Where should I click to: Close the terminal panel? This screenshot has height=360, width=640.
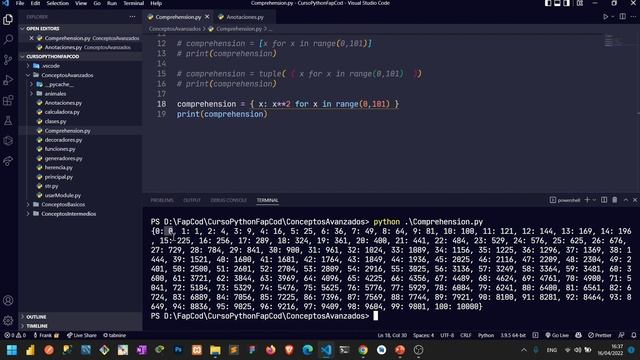pos(635,200)
